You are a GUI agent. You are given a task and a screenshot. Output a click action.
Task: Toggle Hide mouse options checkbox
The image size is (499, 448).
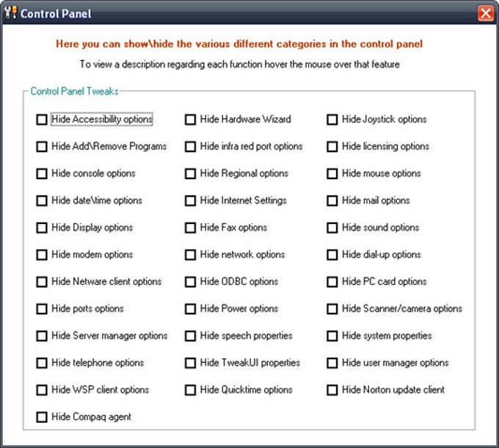coord(332,174)
